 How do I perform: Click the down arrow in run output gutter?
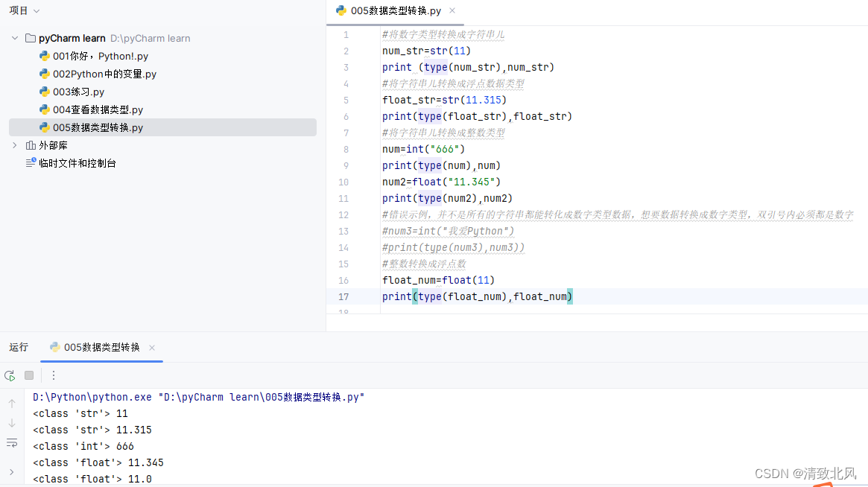[x=11, y=422]
